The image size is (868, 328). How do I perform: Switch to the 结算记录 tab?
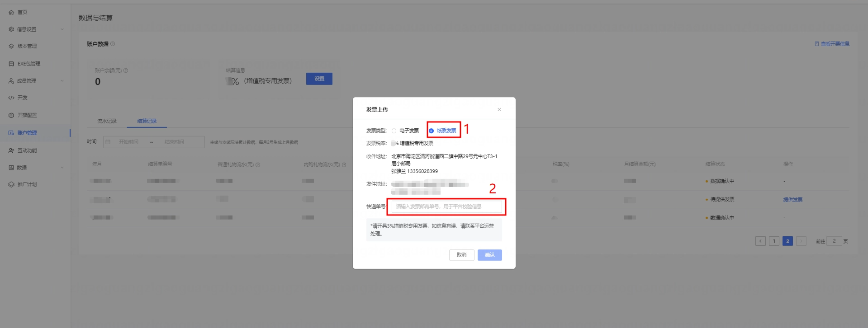147,121
